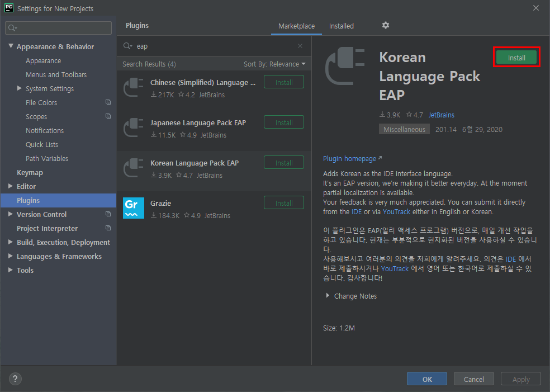Select Japanese Language Pack EAP title
This screenshot has height=392, width=550.
[198, 123]
